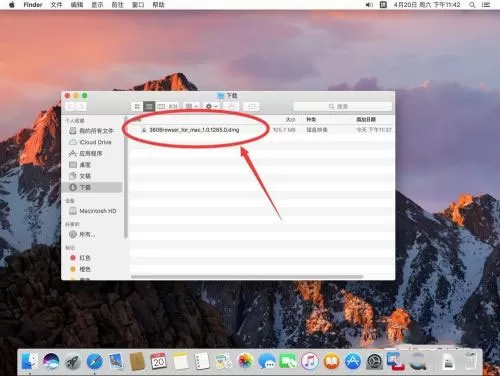Click the sidebar vertical scrollbar
The width and height of the screenshot is (500, 376).
(x=126, y=177)
